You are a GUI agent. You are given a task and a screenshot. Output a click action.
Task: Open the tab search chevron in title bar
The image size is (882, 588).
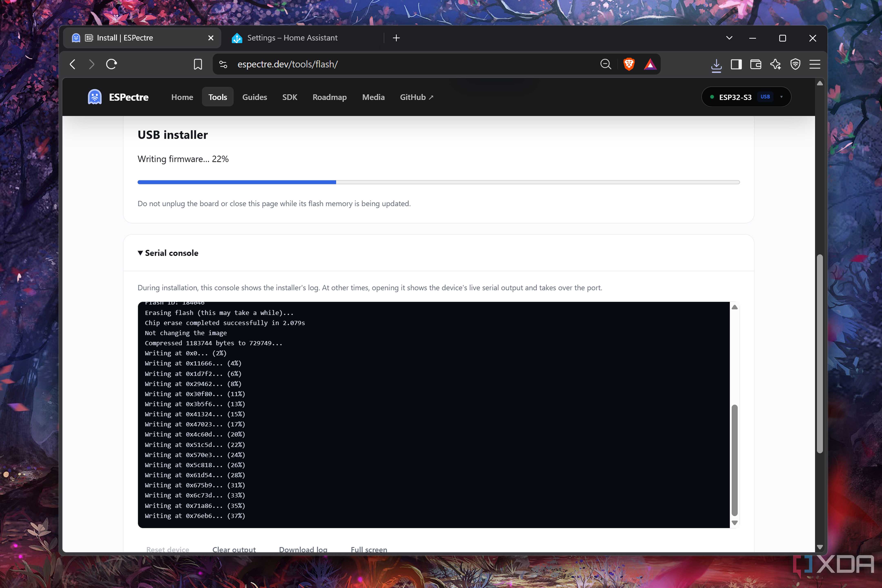pos(729,38)
